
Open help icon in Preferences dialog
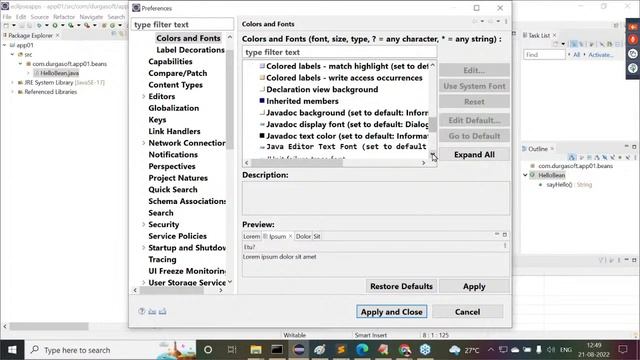click(141, 311)
